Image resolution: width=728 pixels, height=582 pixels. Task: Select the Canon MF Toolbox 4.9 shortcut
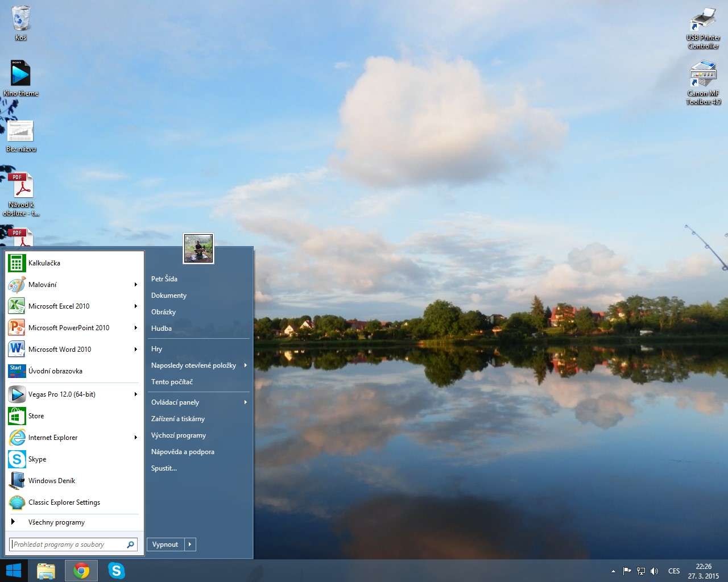tap(704, 83)
